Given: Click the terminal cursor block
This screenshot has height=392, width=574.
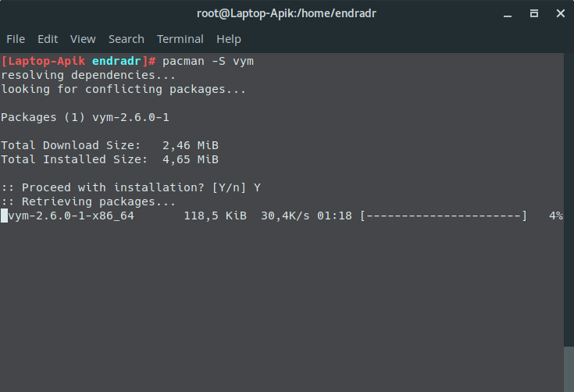Looking at the screenshot, I should (5, 216).
